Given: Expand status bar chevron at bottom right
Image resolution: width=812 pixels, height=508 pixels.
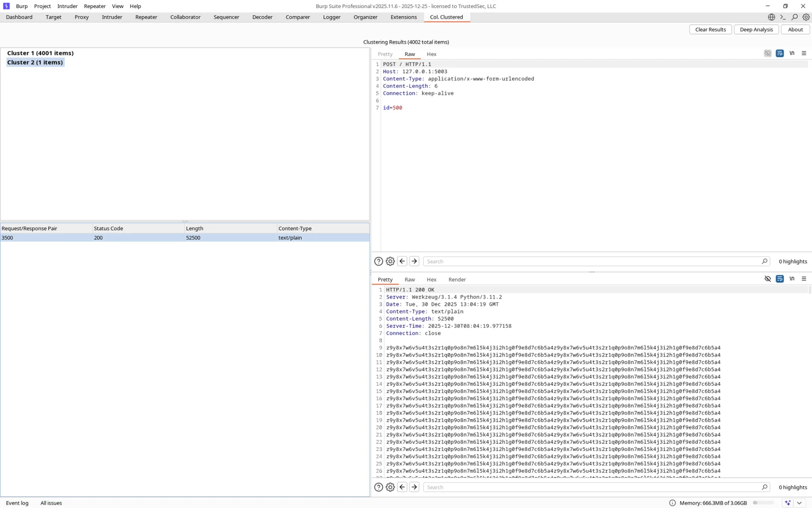Looking at the screenshot, I should [x=800, y=503].
